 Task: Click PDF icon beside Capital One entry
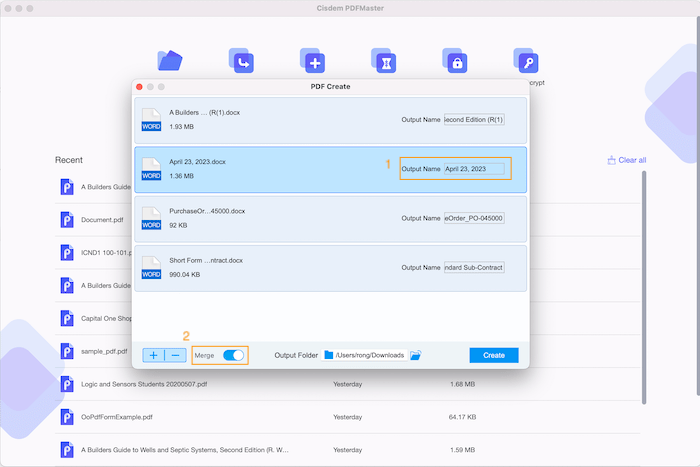(x=67, y=318)
